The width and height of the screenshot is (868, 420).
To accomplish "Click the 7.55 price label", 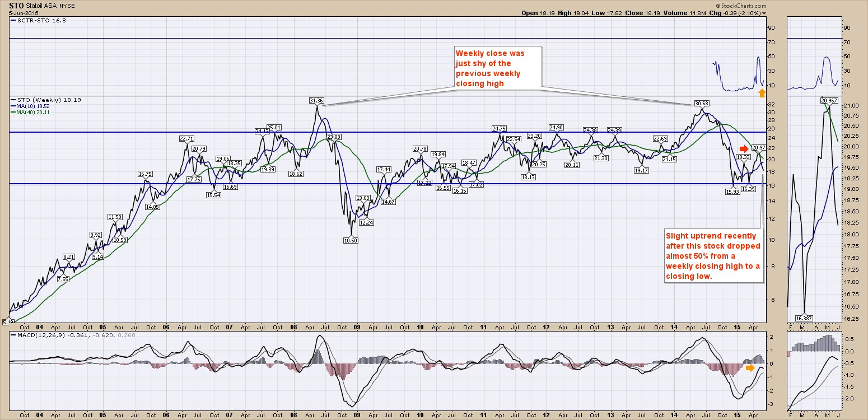I will 63,279.
